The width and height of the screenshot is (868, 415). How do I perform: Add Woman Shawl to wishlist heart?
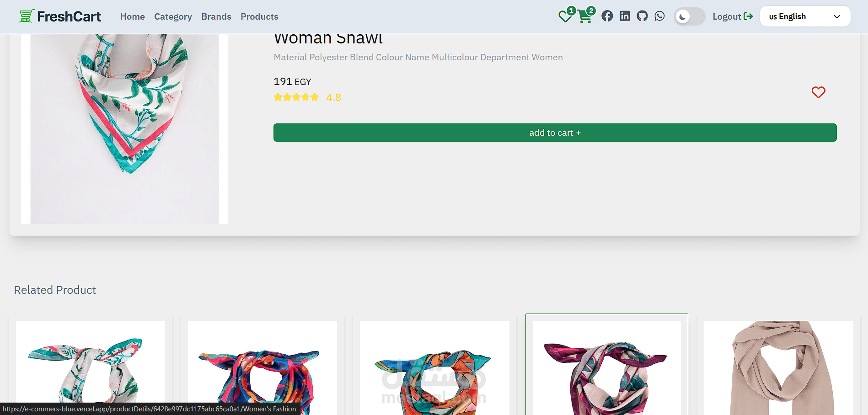818,92
